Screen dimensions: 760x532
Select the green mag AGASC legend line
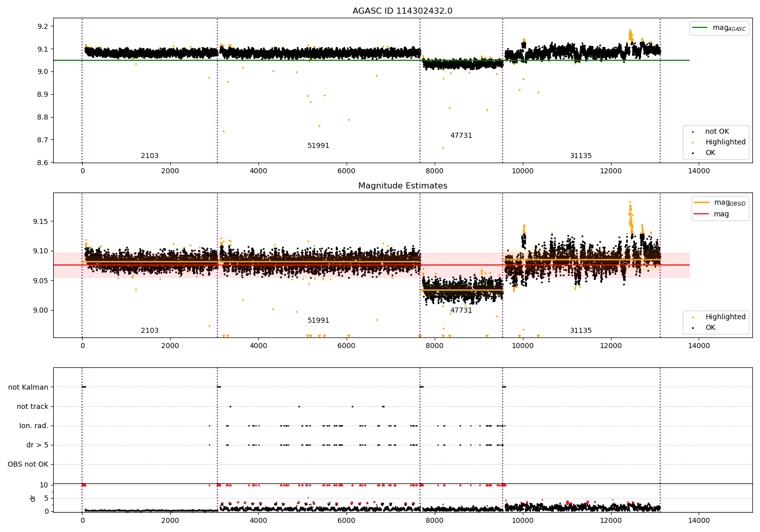tap(700, 28)
